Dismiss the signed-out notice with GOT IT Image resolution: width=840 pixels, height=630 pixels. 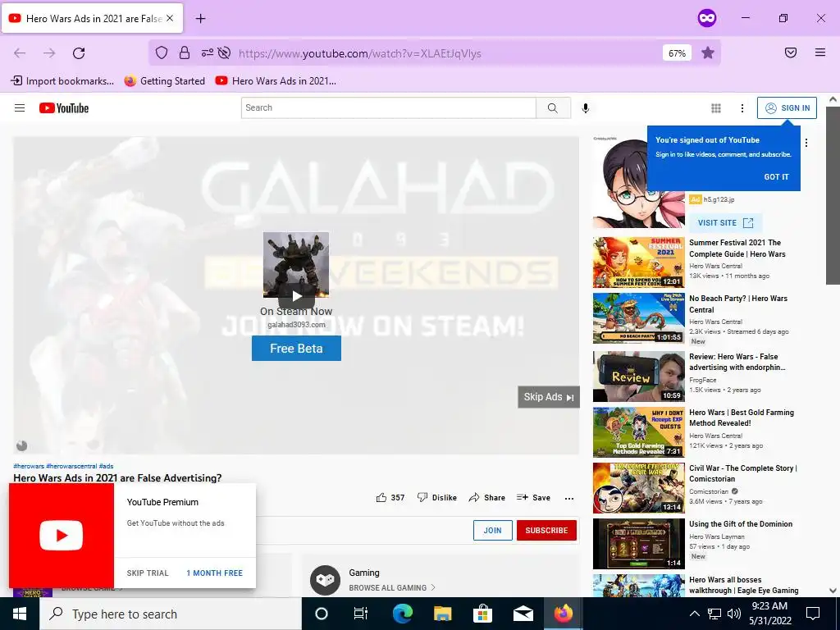click(776, 177)
